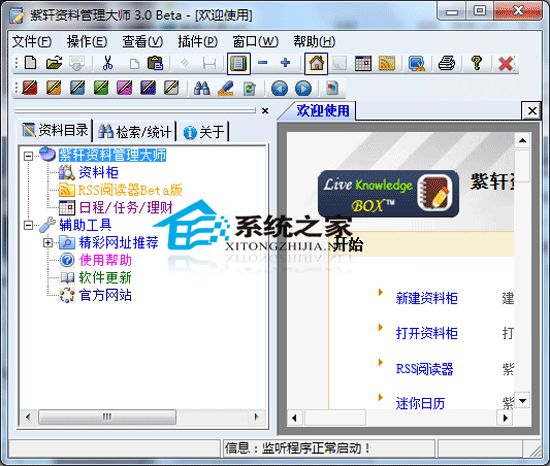Toggle the home page toolbar button

point(316,63)
